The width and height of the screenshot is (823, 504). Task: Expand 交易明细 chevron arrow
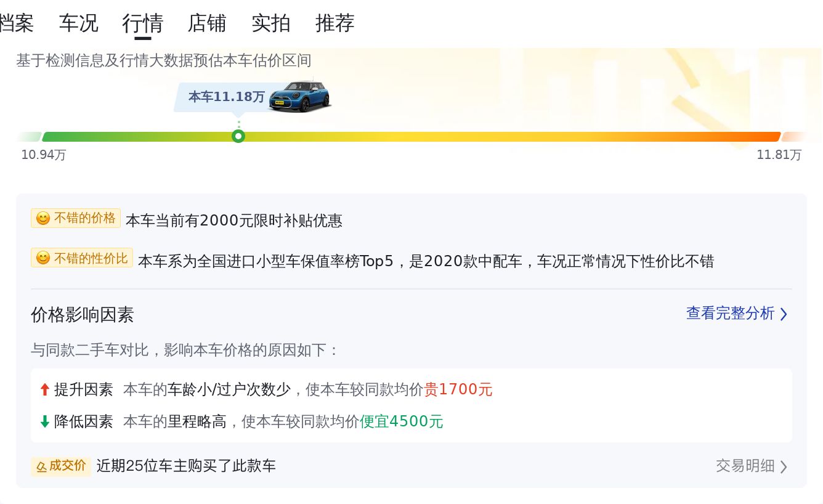pyautogui.click(x=784, y=466)
